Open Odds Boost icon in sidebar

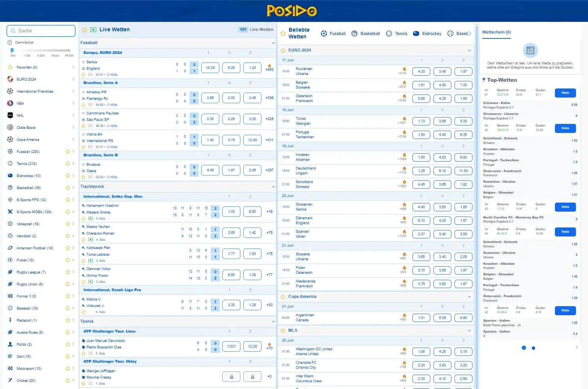(10, 128)
